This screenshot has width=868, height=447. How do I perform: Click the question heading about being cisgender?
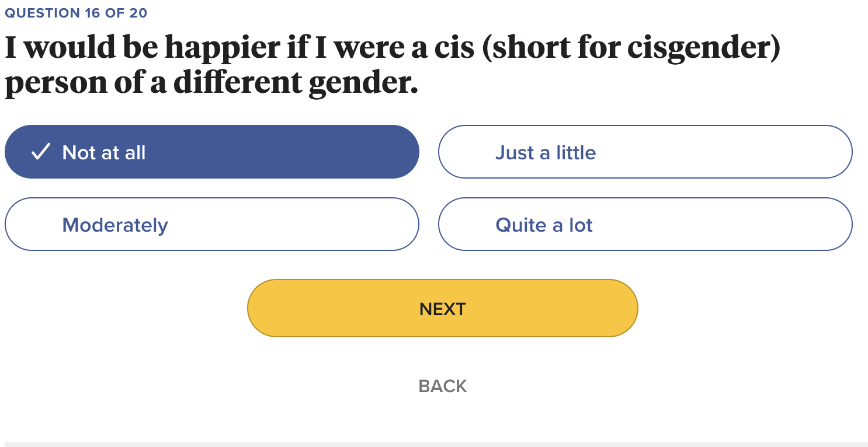tap(391, 65)
